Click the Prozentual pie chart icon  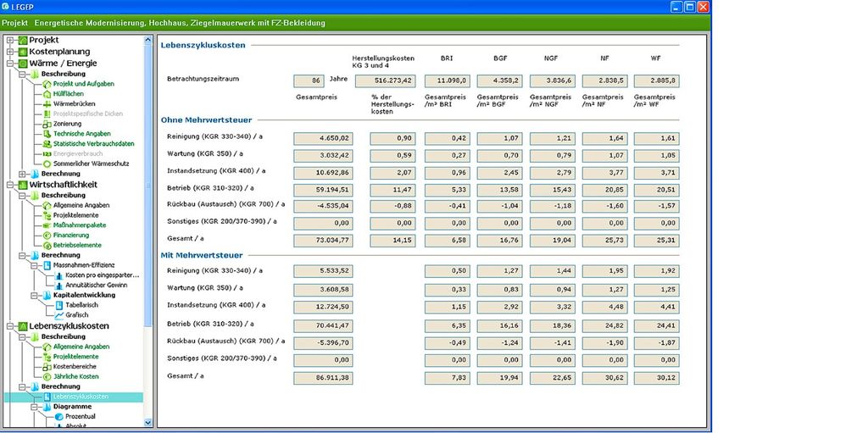(x=59, y=417)
